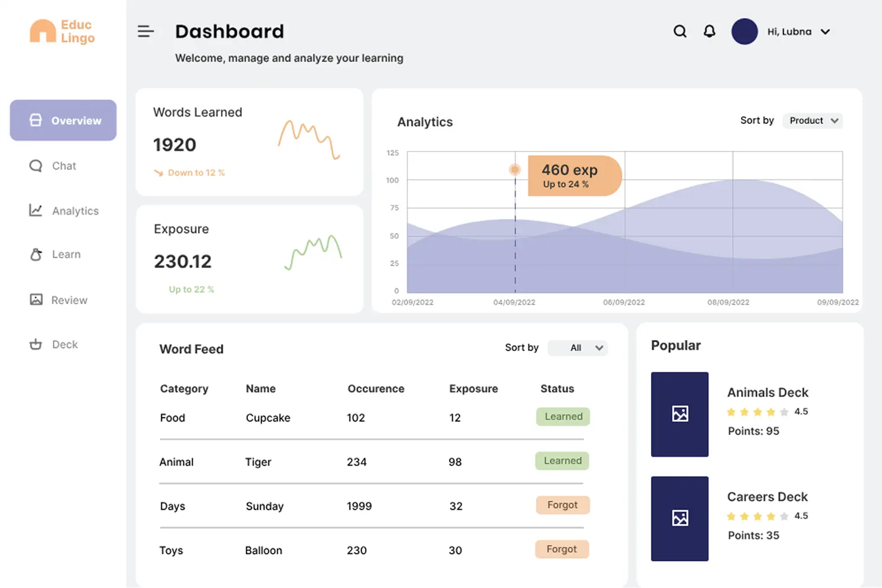Select Overview in the sidebar
This screenshot has width=882, height=588.
63,121
